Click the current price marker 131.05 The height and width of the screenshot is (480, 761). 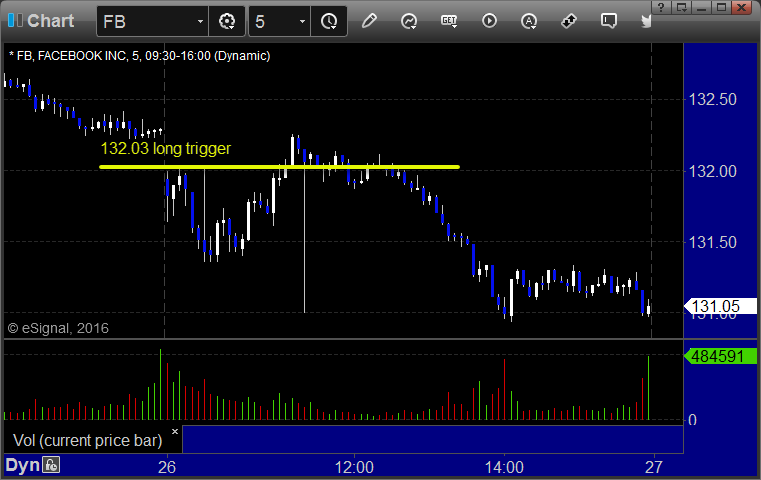click(x=720, y=306)
